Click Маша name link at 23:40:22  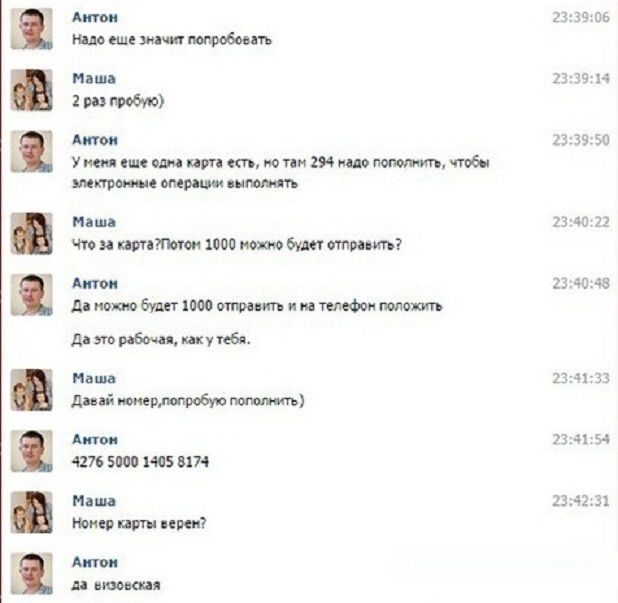pos(94,222)
